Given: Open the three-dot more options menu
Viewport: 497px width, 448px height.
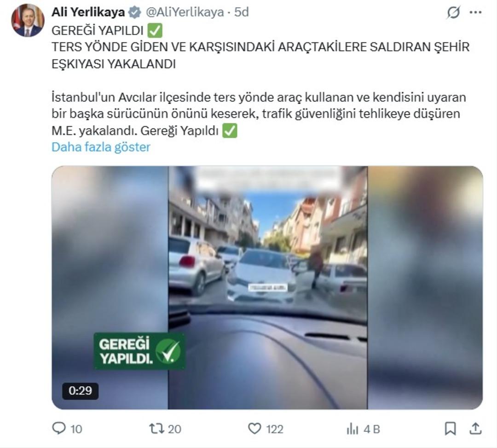Looking at the screenshot, I should coord(475,12).
